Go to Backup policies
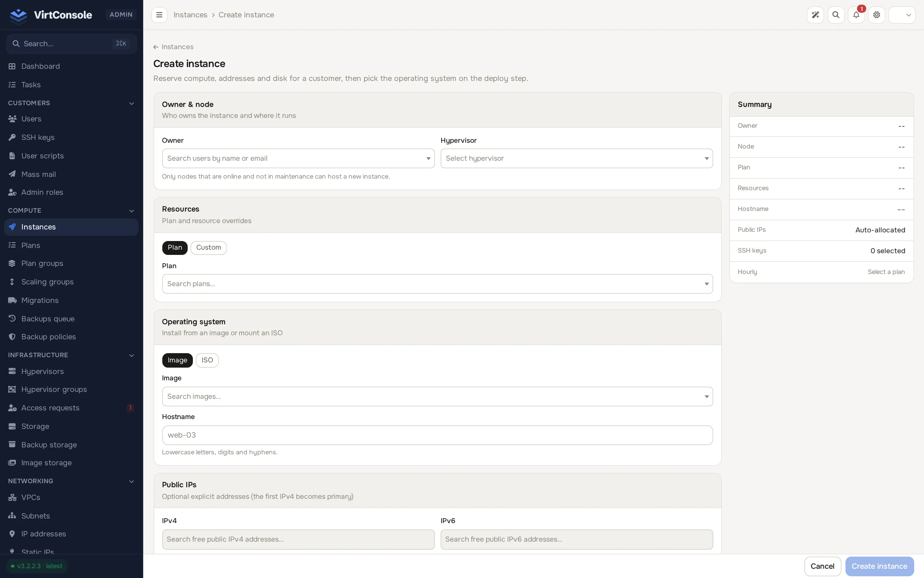The image size is (924, 578). (x=71, y=337)
